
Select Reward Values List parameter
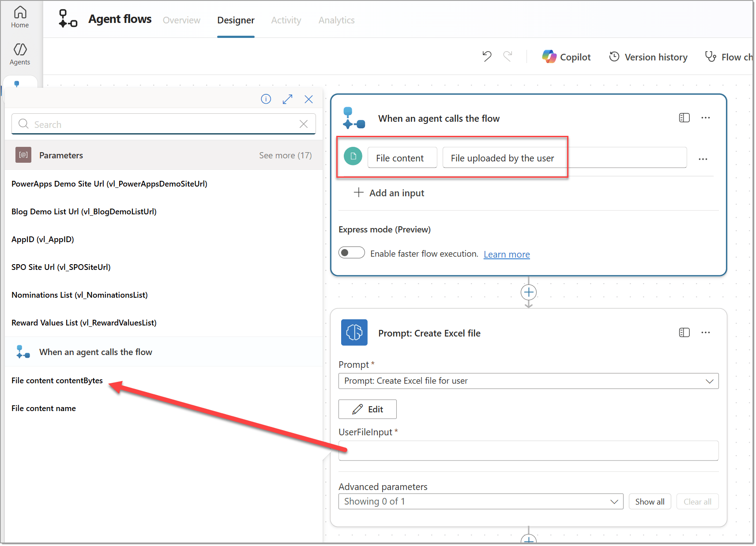[x=84, y=323]
